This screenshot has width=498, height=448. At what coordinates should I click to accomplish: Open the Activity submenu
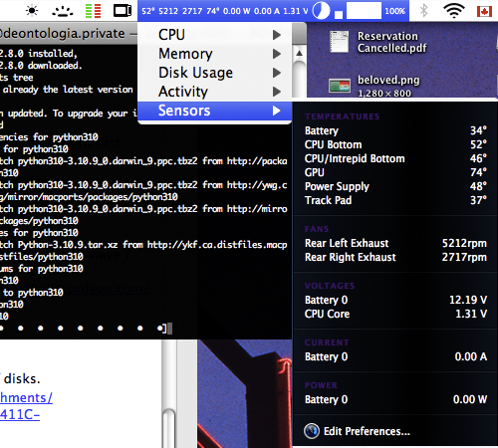point(215,92)
